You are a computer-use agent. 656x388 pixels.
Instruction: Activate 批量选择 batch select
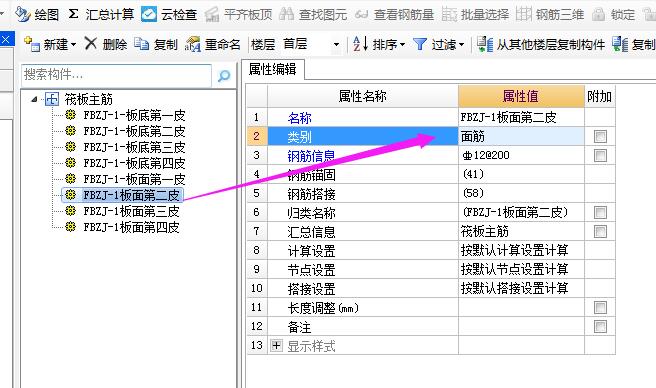tap(475, 15)
